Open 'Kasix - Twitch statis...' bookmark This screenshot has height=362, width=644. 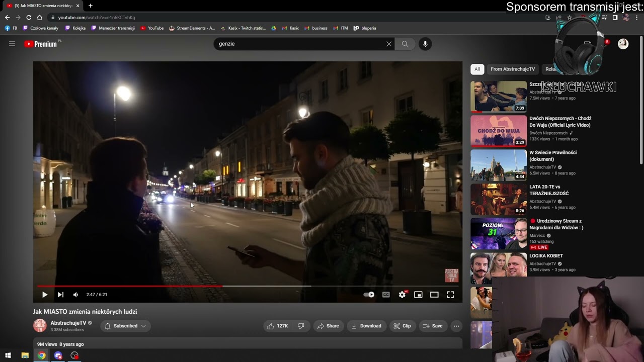pos(243,28)
